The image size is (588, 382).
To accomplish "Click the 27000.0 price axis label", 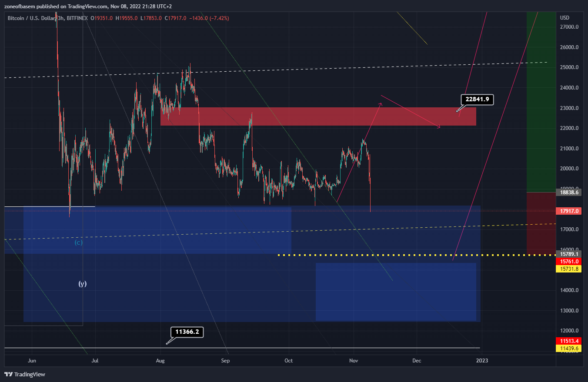I will [x=569, y=27].
